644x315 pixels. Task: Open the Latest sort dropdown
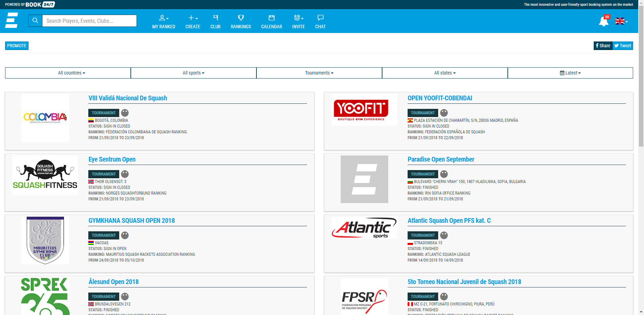(570, 73)
